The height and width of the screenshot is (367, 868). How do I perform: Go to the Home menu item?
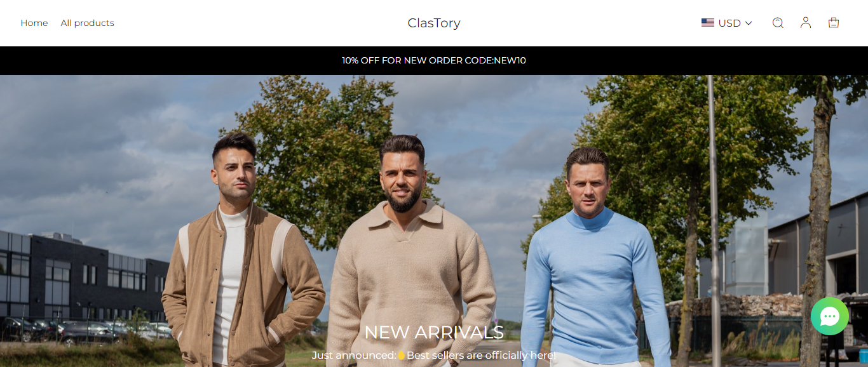(x=34, y=23)
